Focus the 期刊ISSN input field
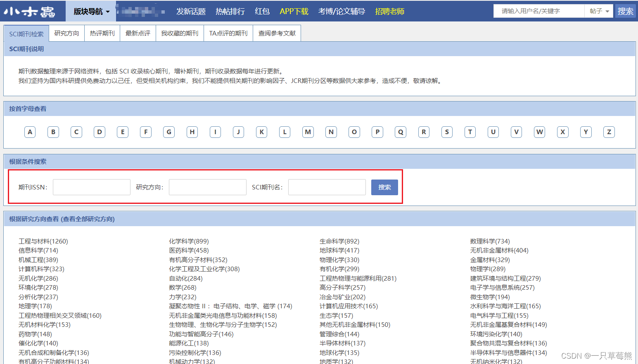Image resolution: width=638 pixels, height=364 pixels. pyautogui.click(x=92, y=187)
